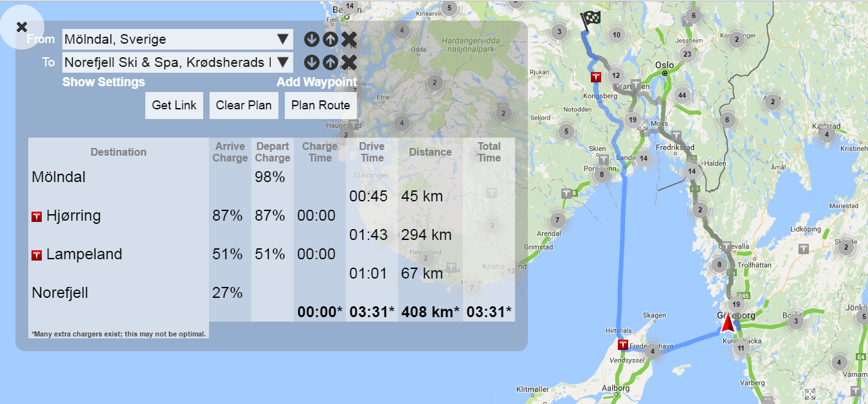Move the To waypoint up
868x404 pixels.
330,62
